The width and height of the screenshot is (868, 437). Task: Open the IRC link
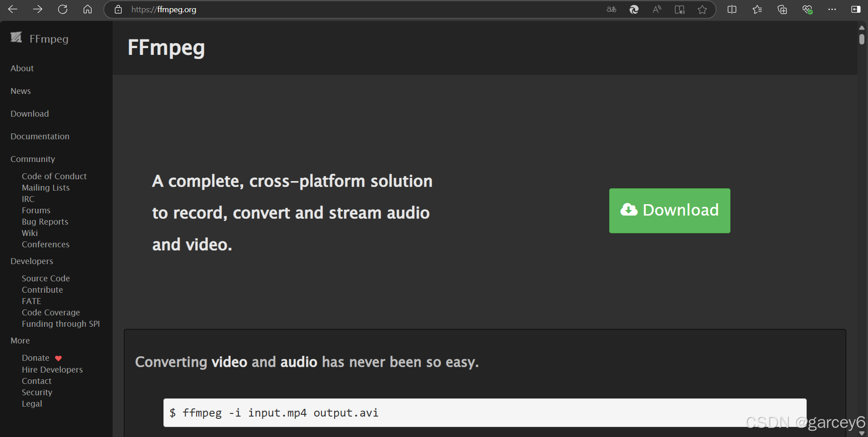click(x=28, y=199)
